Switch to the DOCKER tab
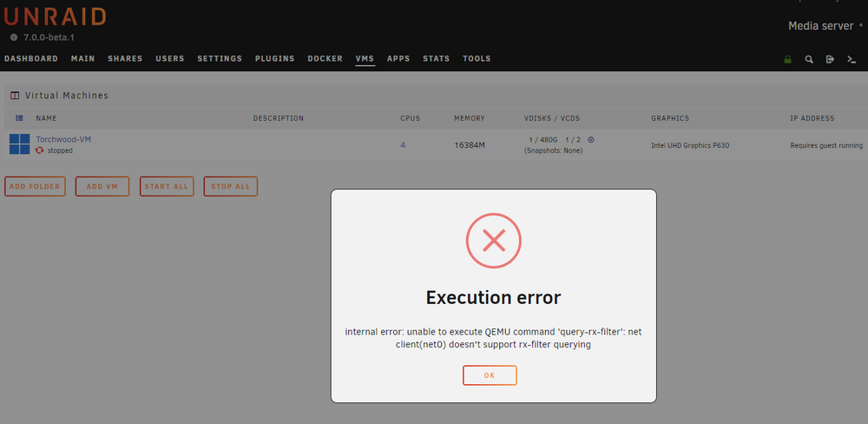 tap(325, 59)
